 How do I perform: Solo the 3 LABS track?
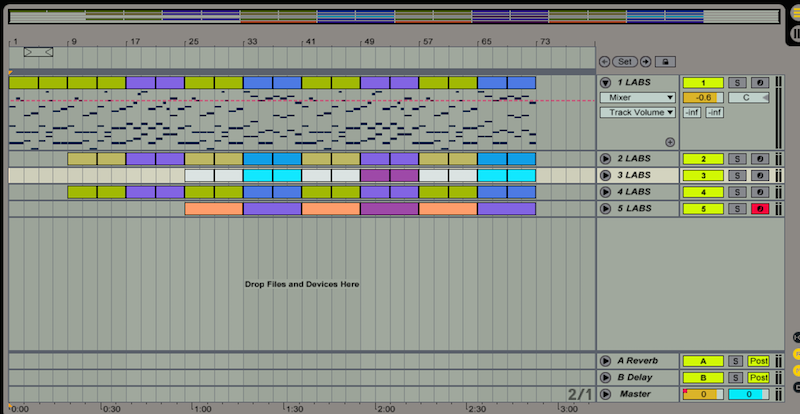point(737,176)
